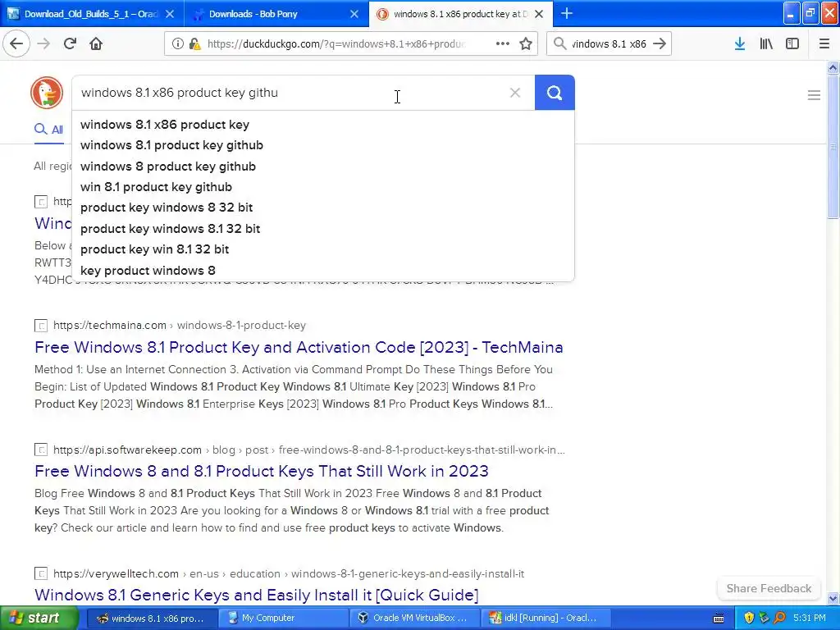Toggle the sidebar view icon

pyautogui.click(x=792, y=43)
